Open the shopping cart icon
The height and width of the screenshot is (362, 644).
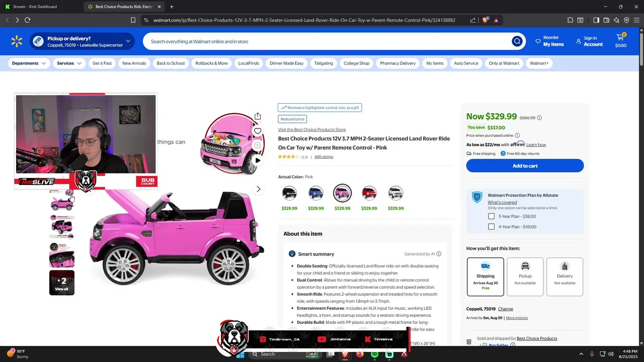tap(621, 38)
